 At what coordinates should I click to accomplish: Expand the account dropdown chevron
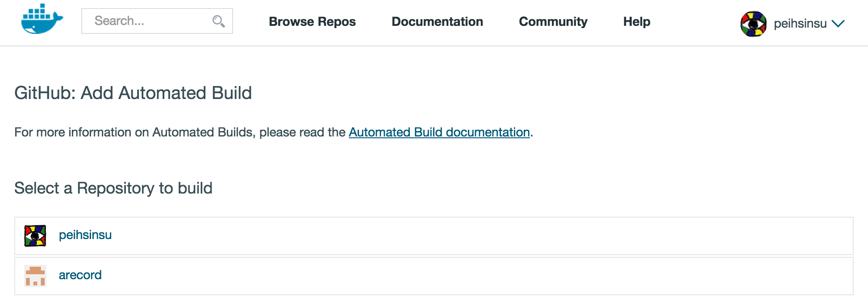coord(838,24)
